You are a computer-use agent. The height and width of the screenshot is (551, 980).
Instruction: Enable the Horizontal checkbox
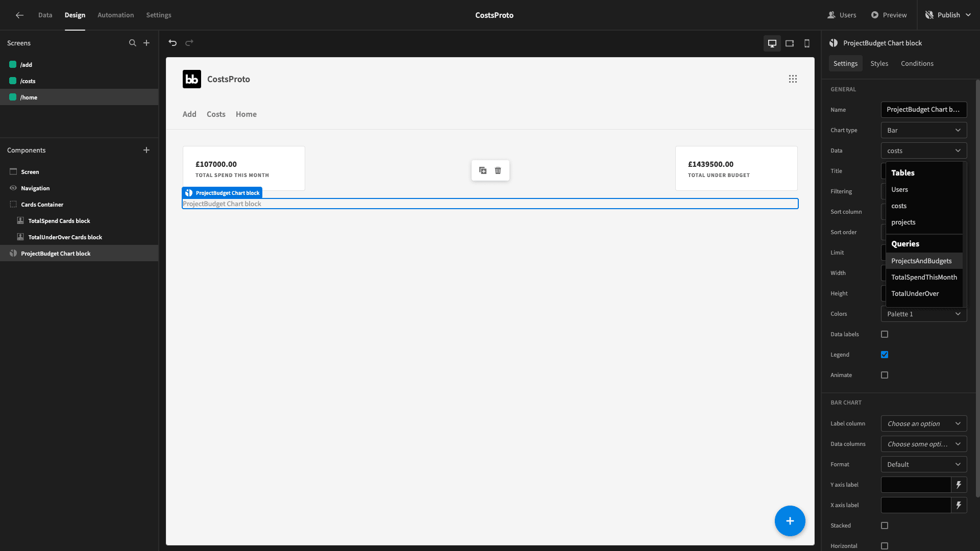click(885, 546)
